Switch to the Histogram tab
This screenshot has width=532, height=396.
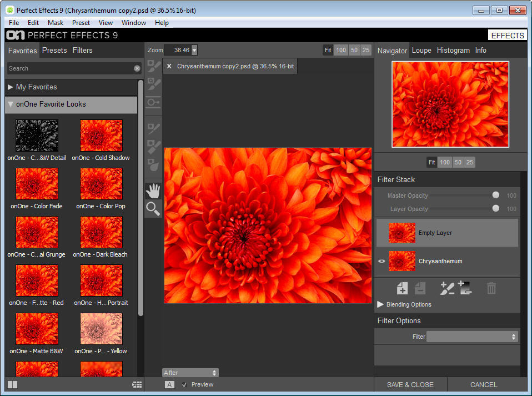453,50
